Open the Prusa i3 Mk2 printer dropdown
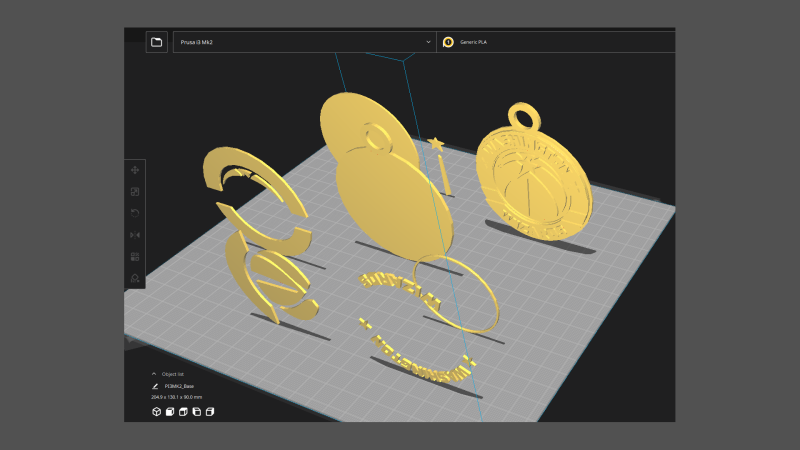Image resolution: width=800 pixels, height=450 pixels. [x=300, y=42]
